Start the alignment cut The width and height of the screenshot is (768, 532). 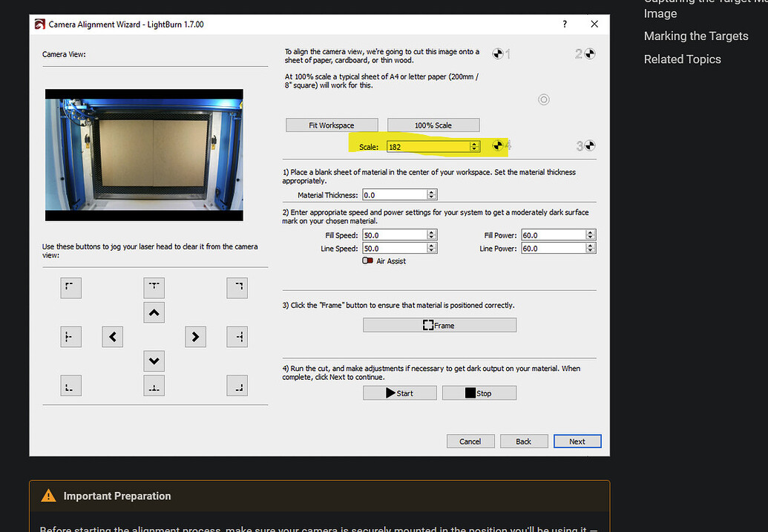tap(400, 393)
